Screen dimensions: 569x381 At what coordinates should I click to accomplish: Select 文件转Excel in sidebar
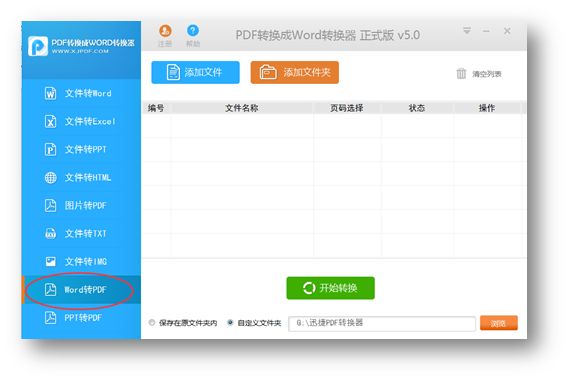click(x=81, y=121)
